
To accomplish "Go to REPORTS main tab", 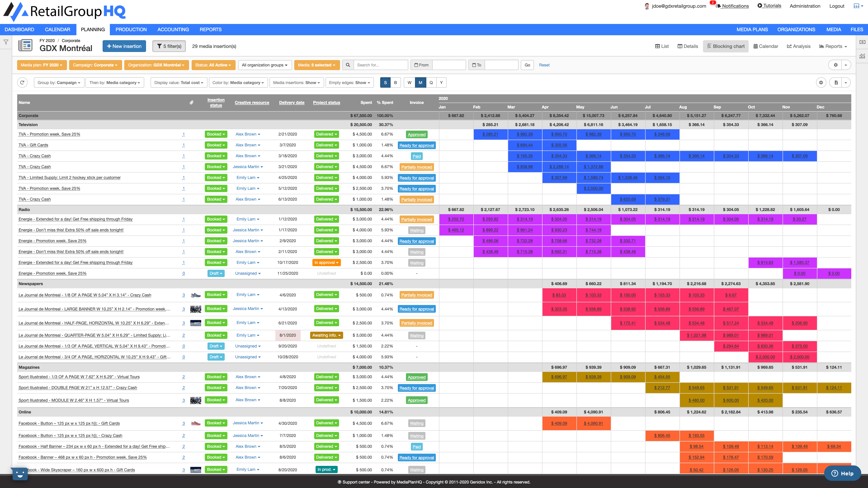I will tap(211, 29).
